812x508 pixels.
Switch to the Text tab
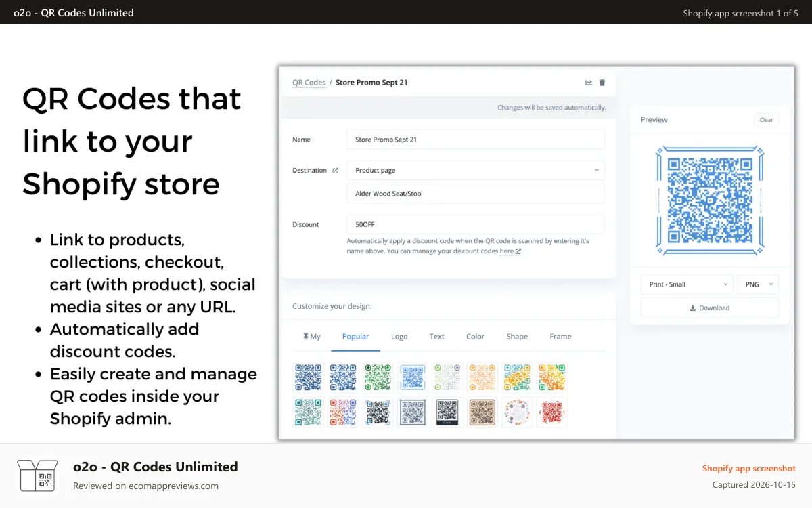pos(437,337)
